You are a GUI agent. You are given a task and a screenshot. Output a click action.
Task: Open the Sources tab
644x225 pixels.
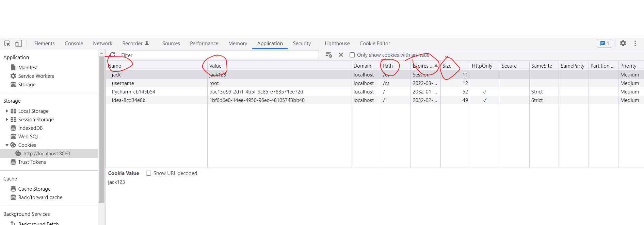point(171,43)
